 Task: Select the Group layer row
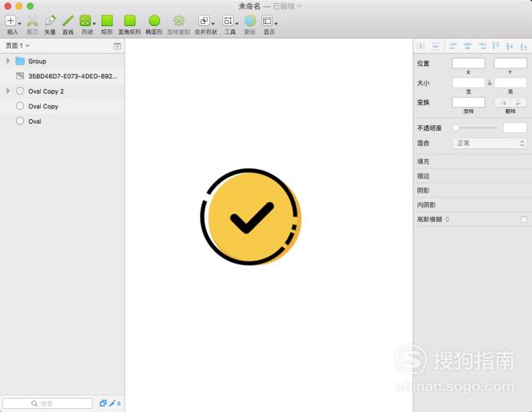(x=62, y=61)
